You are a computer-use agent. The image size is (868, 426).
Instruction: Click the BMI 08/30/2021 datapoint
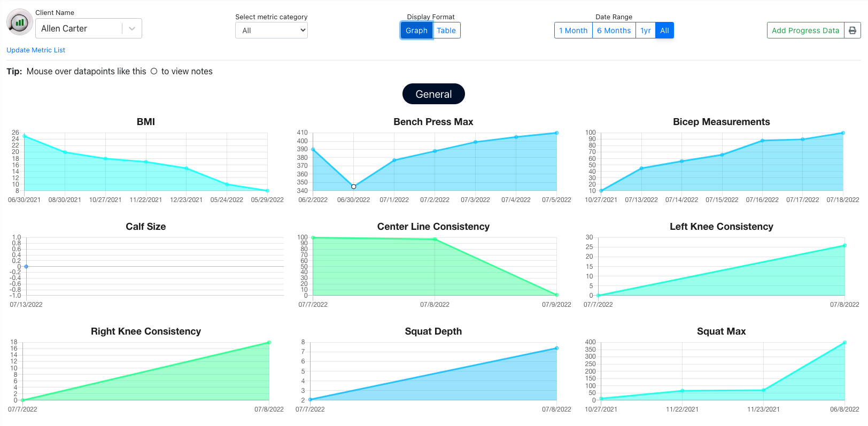point(65,152)
